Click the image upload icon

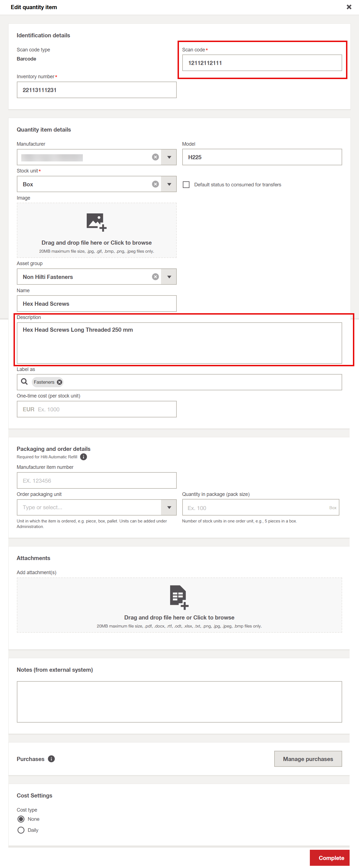coord(96,222)
